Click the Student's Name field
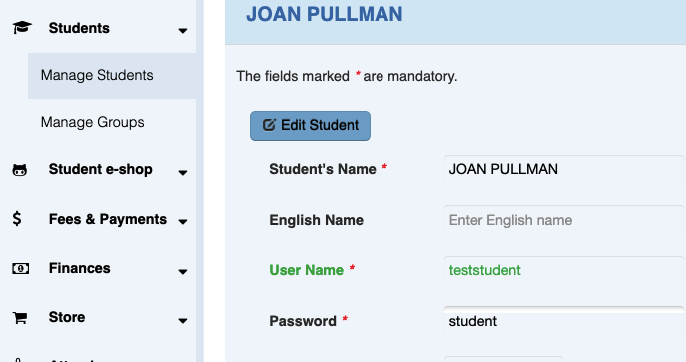The height and width of the screenshot is (362, 686). point(564,169)
